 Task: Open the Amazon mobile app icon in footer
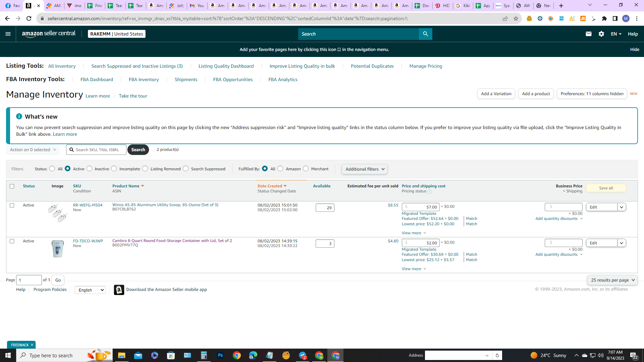click(x=119, y=290)
